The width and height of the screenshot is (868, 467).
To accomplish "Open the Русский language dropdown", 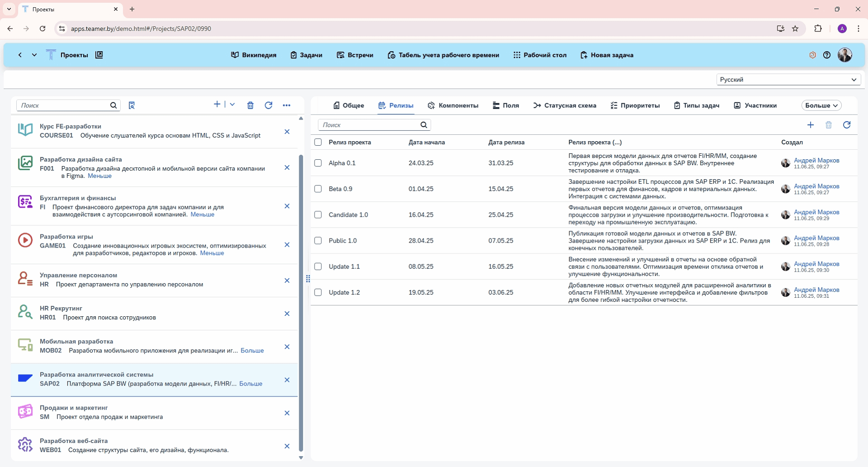I will point(788,80).
